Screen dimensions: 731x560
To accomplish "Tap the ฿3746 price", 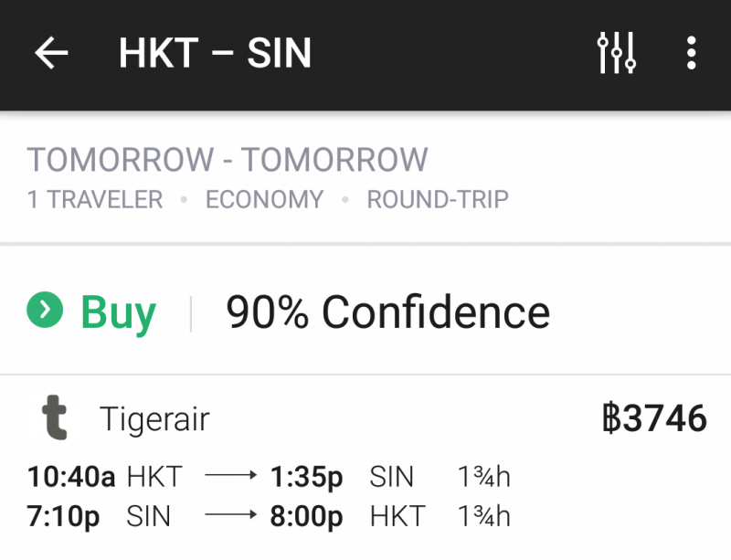I will point(654,418).
